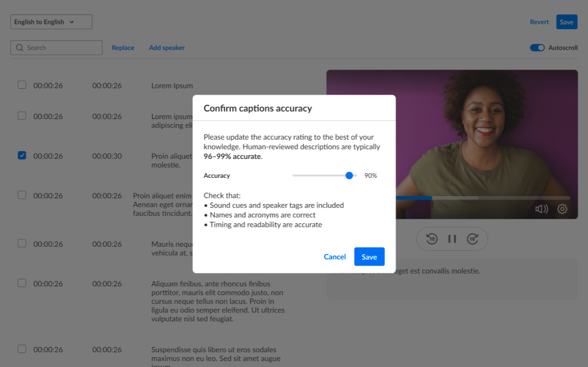The height and width of the screenshot is (367, 588).
Task: Check the box for Lorem ipsum adipiscing row
Action: (x=22, y=116)
